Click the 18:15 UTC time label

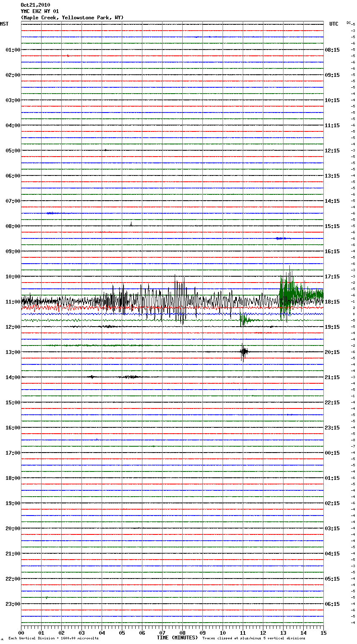click(332, 302)
